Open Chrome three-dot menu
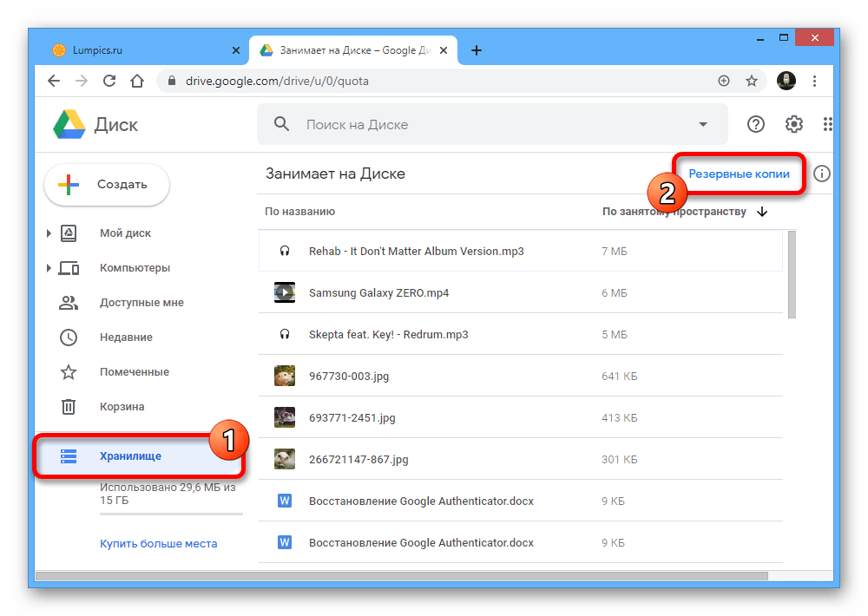Screen dimensions: 868x616 pyautogui.click(x=814, y=81)
